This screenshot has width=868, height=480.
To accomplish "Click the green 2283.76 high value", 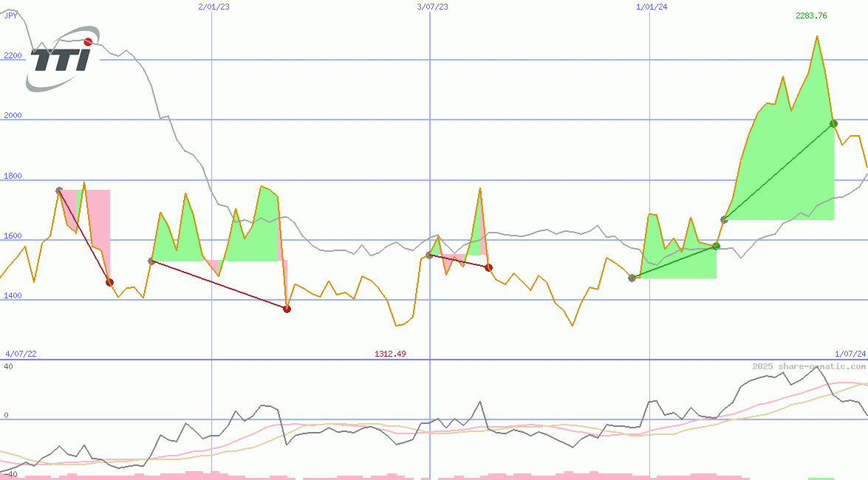I will coord(811,16).
